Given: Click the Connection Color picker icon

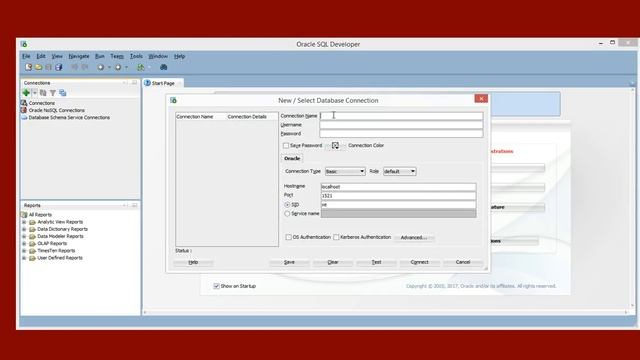Looking at the screenshot, I should click(x=335, y=145).
